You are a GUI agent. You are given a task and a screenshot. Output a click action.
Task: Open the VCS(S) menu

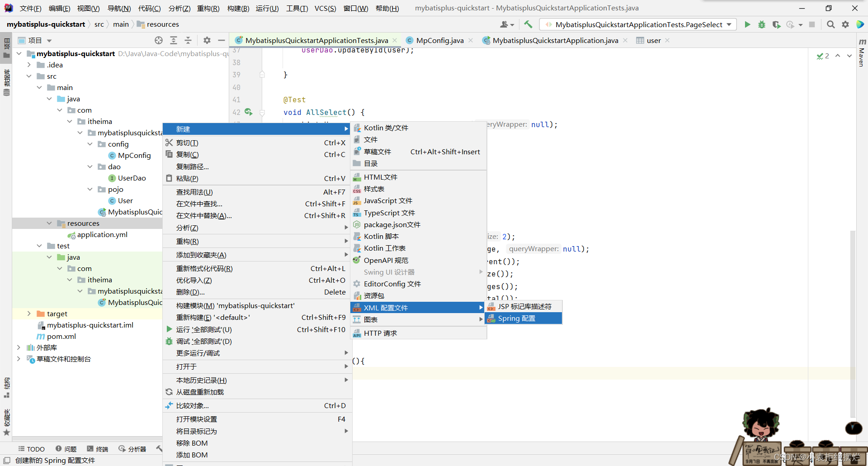click(x=325, y=8)
